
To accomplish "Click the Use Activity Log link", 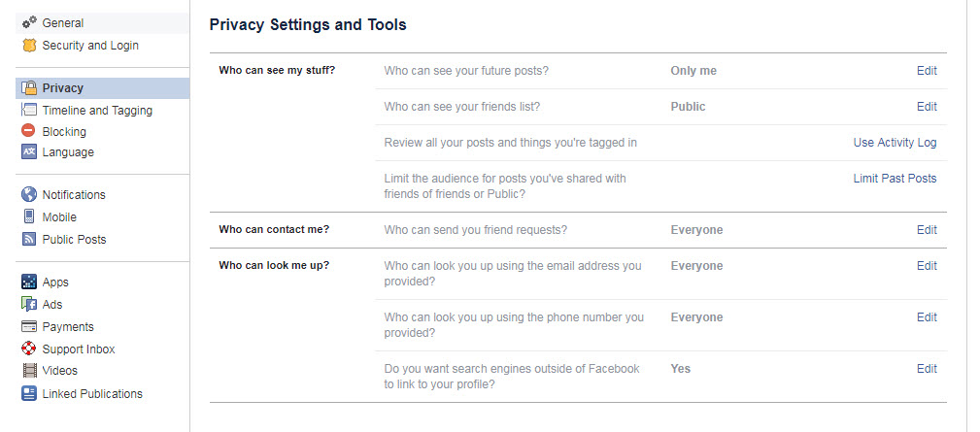I will (x=895, y=143).
